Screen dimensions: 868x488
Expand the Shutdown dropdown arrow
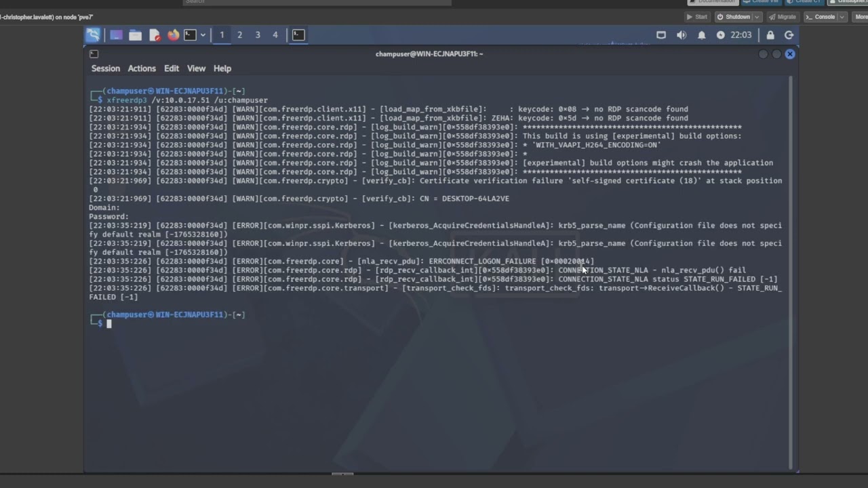pos(757,17)
